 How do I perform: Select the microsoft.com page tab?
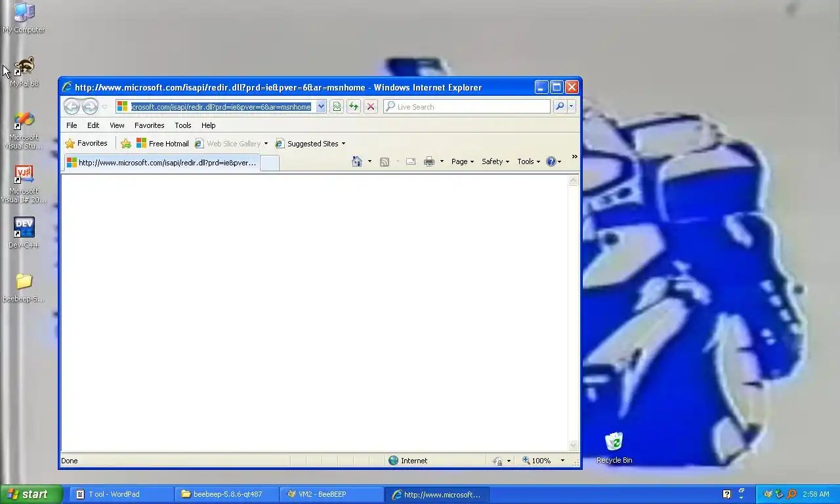[x=161, y=162]
